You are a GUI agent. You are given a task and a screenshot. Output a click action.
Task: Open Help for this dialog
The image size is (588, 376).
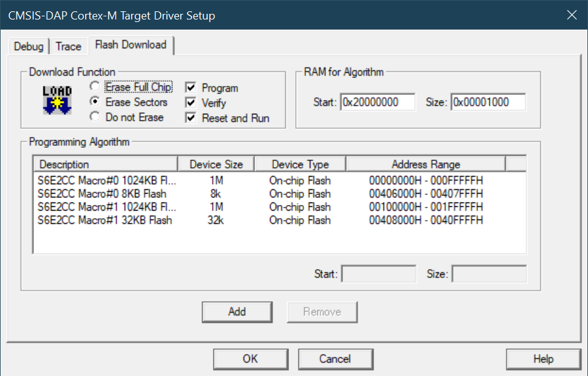(x=543, y=359)
